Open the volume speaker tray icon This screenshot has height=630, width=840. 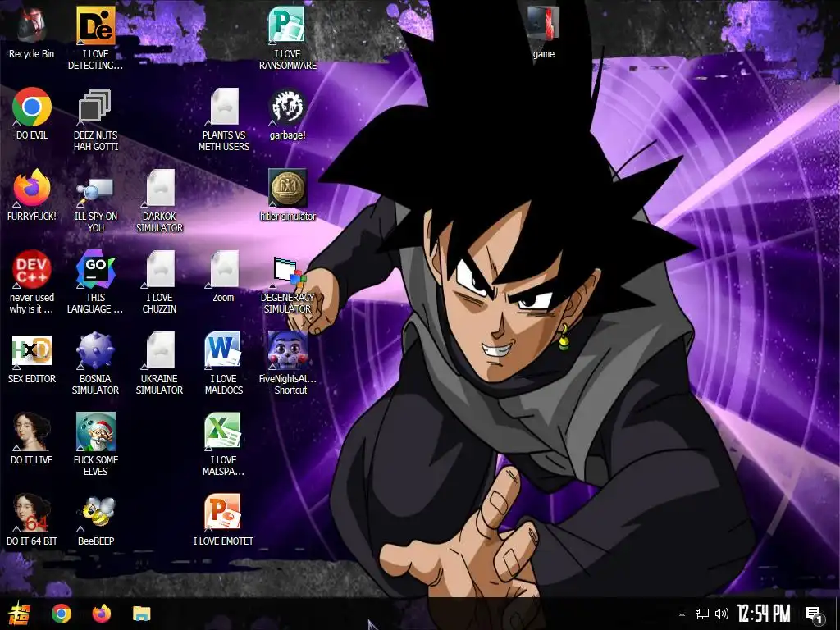coord(722,614)
